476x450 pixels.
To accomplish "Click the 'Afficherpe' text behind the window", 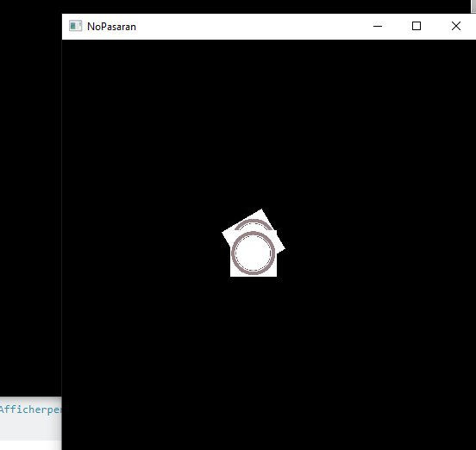I will [30, 409].
